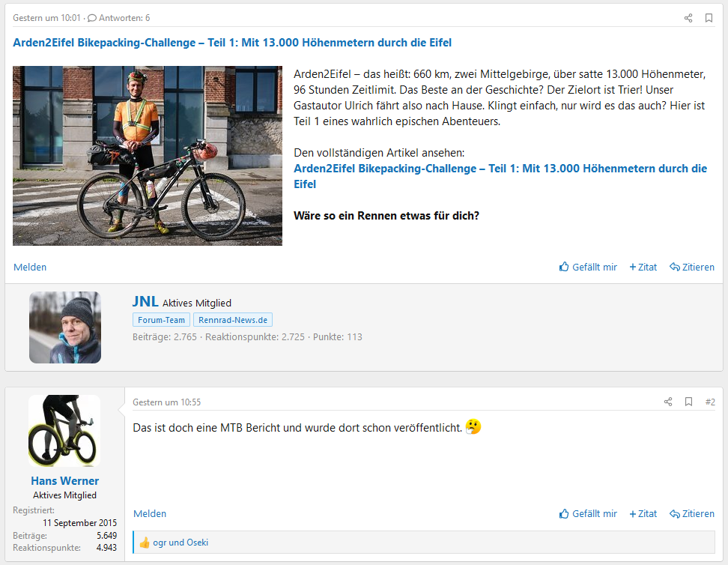Image resolution: width=728 pixels, height=565 pixels.
Task: Click Zitieren on Hans Werner's reply
Action: point(691,514)
